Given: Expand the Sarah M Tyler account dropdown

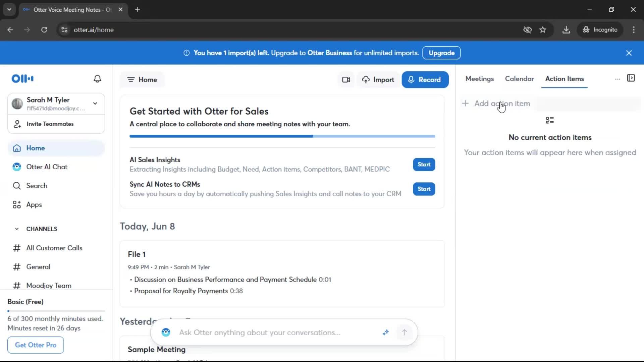Looking at the screenshot, I should tap(95, 104).
